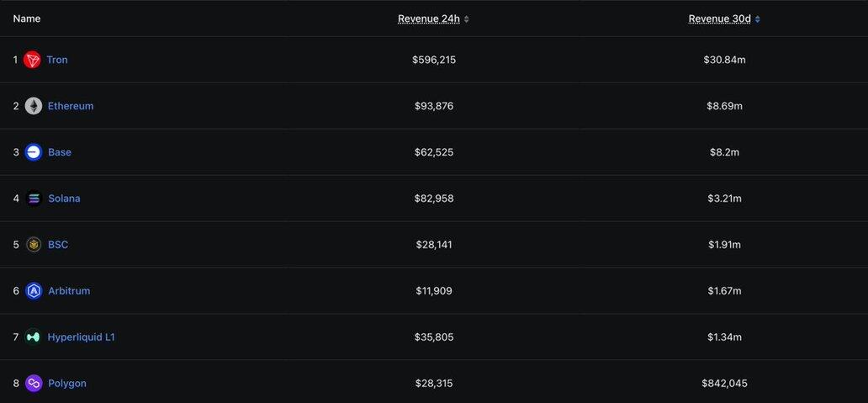868x403 pixels.
Task: Click Tron's $30.84m revenue value
Action: [723, 60]
